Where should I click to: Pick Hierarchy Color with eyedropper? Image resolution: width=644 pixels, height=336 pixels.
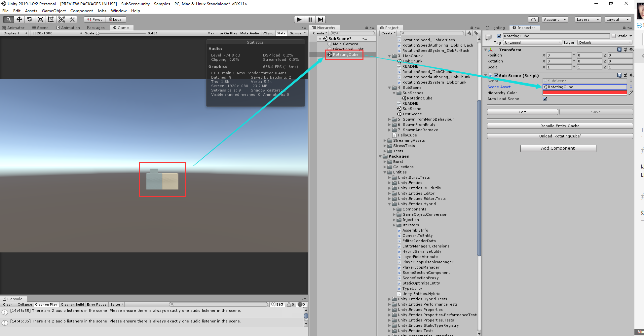click(630, 93)
